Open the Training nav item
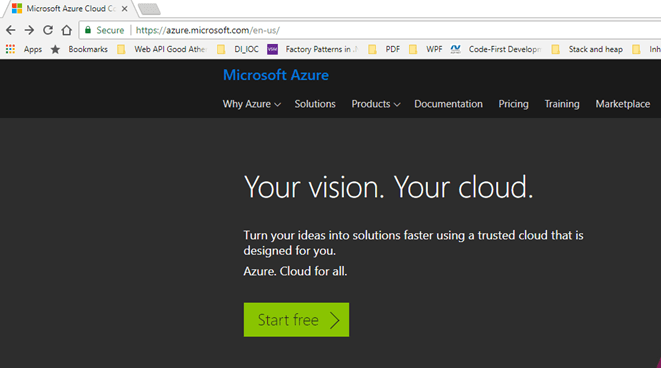 coord(562,104)
